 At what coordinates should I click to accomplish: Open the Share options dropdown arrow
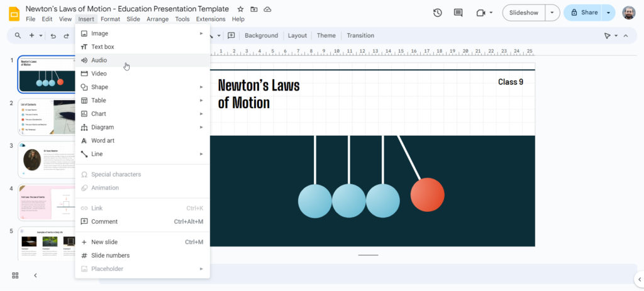tap(608, 13)
